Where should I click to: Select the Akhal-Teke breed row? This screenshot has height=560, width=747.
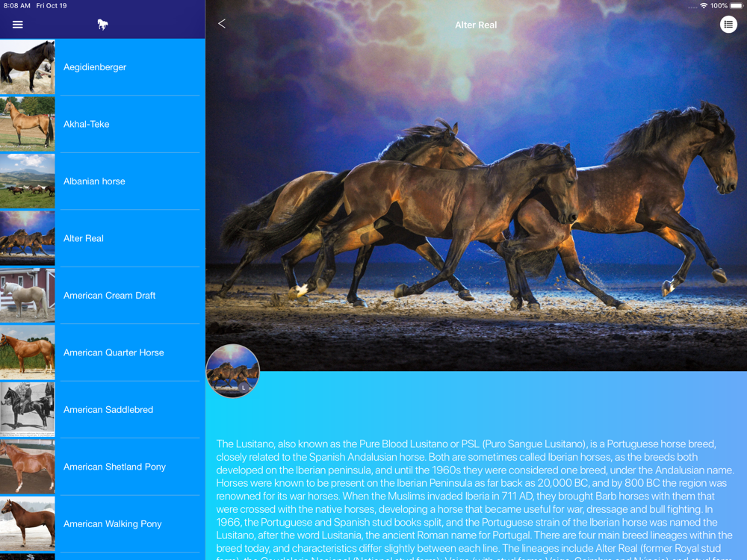102,124
